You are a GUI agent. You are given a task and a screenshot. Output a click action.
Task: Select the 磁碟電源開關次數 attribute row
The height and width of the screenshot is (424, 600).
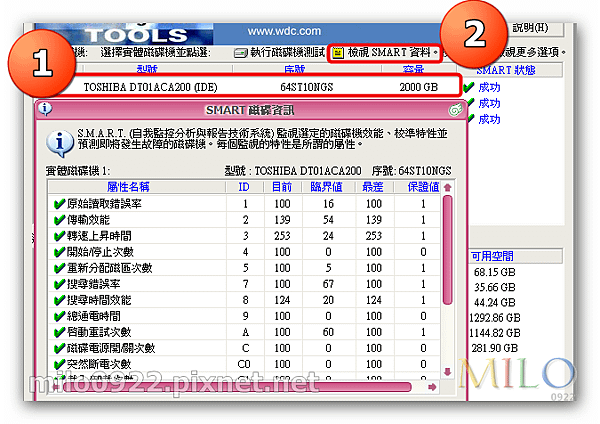click(x=244, y=349)
